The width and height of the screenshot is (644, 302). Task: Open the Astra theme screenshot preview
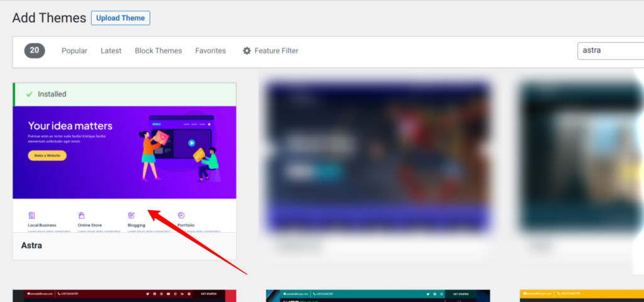(x=125, y=169)
